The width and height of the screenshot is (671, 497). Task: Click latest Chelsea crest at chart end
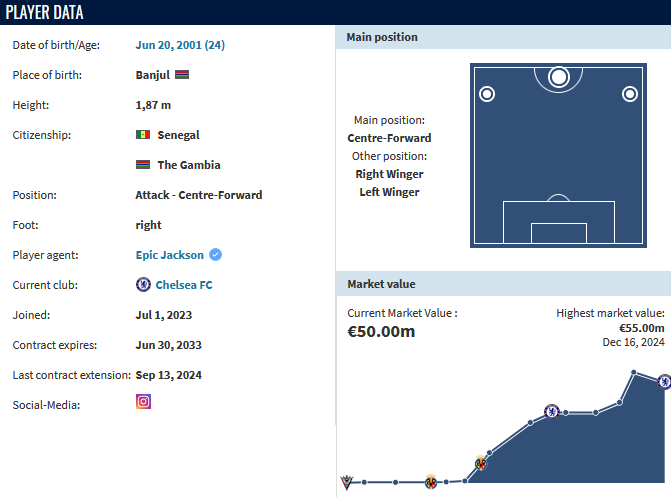665,381
